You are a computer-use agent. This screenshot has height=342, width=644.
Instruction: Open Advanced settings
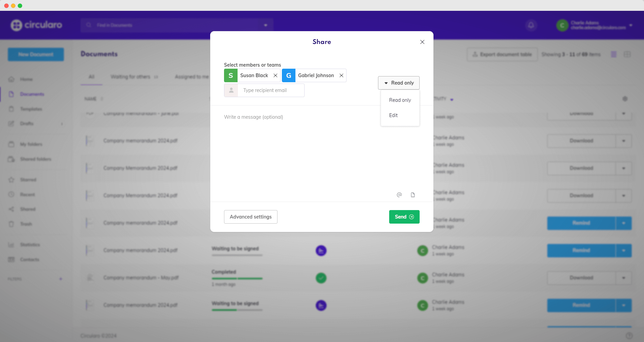pos(250,217)
